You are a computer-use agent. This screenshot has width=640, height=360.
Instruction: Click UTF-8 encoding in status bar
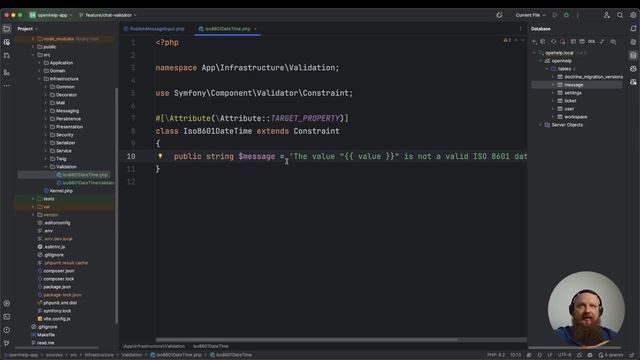(x=564, y=355)
